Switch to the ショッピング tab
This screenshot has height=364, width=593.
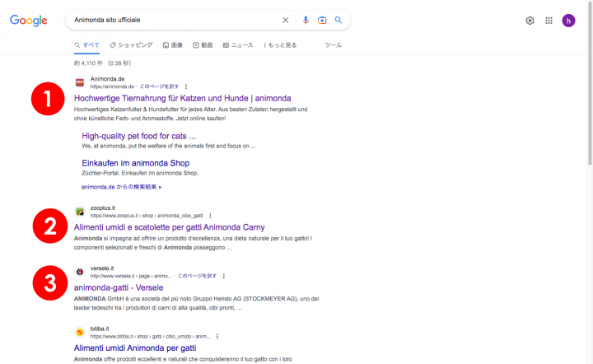click(x=132, y=44)
